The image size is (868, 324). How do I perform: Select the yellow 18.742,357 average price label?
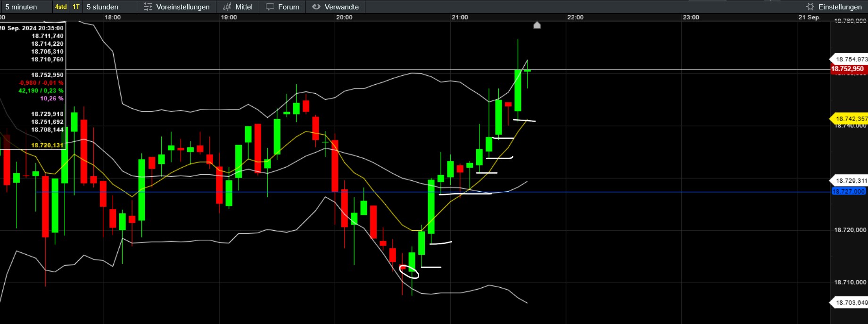pos(849,119)
